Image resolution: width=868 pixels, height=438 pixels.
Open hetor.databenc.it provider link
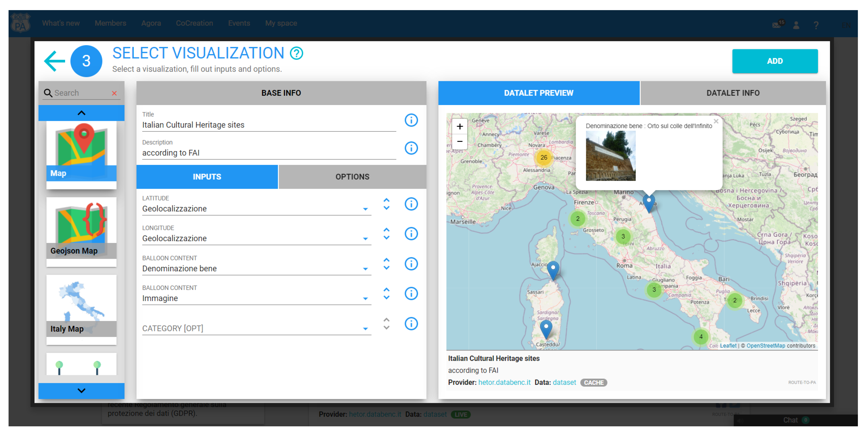point(504,383)
